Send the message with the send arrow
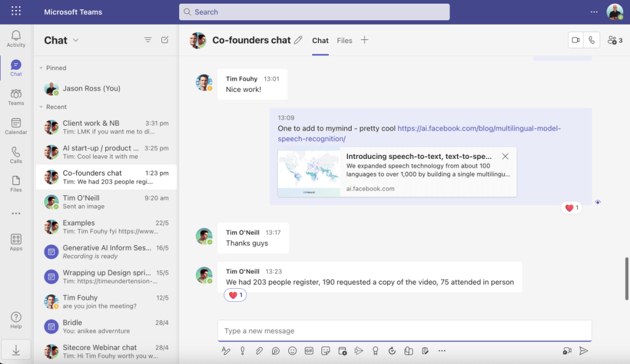Image resolution: width=630 pixels, height=364 pixels. tap(584, 350)
